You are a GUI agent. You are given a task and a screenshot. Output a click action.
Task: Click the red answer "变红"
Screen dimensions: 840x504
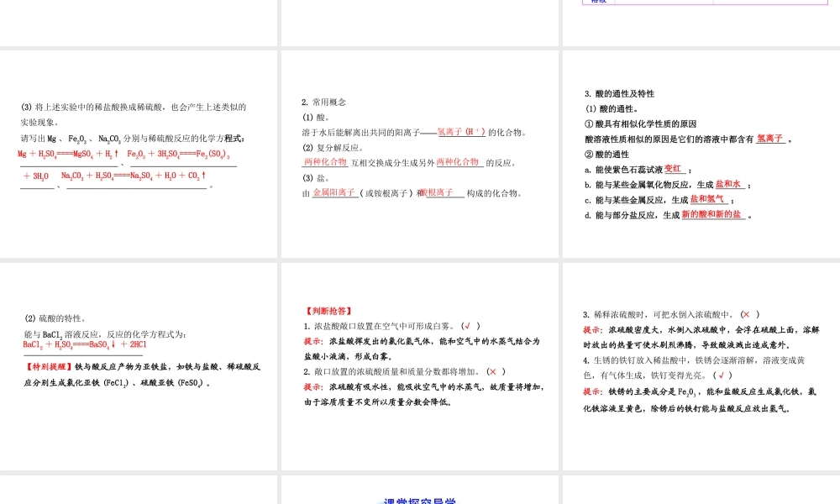coord(673,169)
